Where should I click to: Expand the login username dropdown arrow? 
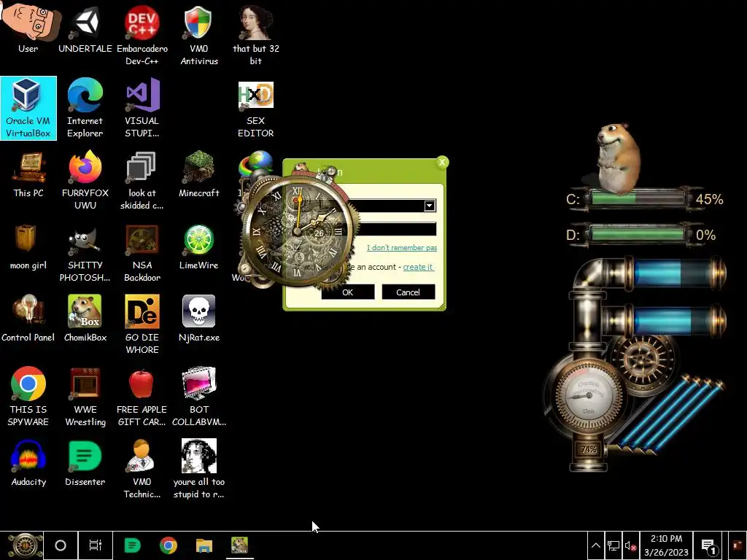pyautogui.click(x=429, y=205)
